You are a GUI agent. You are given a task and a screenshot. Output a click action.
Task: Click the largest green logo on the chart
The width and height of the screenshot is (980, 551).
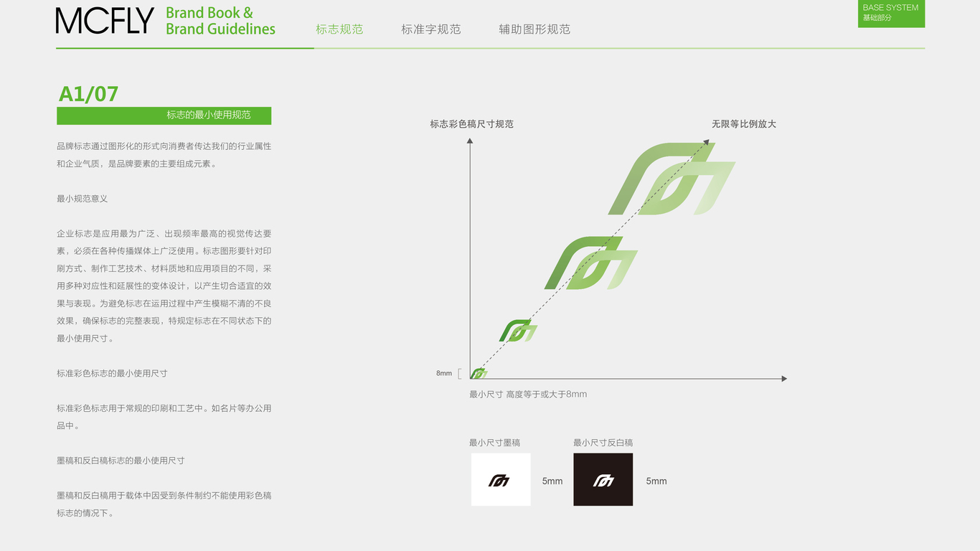pyautogui.click(x=672, y=179)
